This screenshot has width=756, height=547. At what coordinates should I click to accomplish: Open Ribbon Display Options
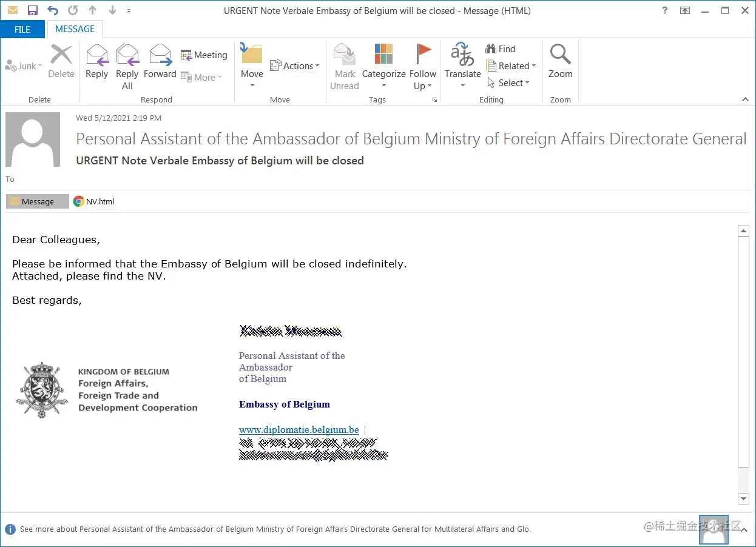(685, 10)
